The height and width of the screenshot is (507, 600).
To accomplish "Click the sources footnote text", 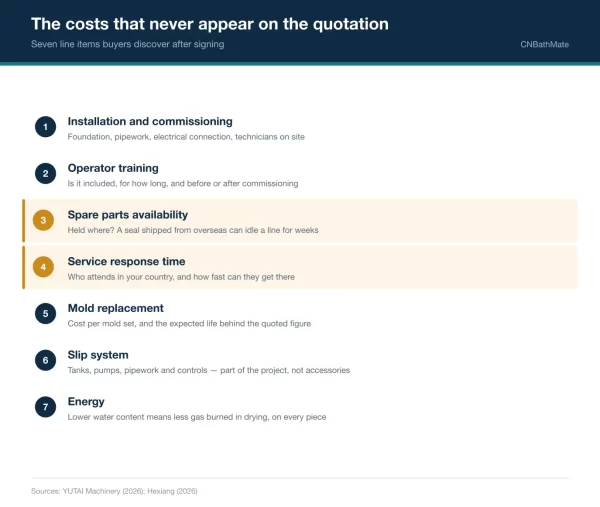I will (x=114, y=491).
